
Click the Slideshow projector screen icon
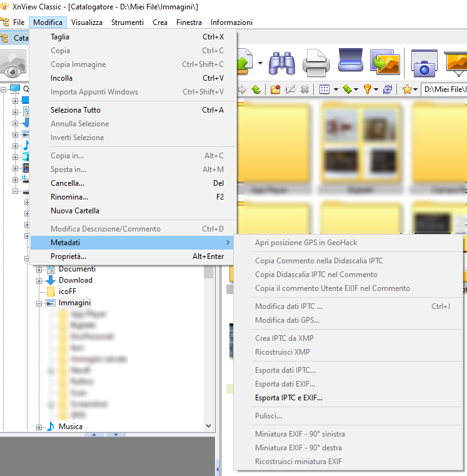click(456, 63)
